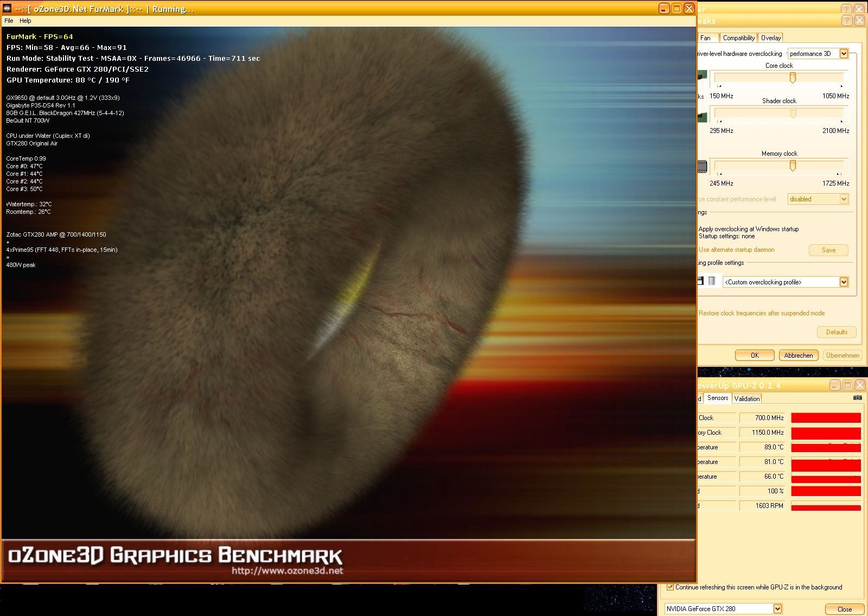
Task: Click the 'Renderer: GeForce GTX 280/PCI/SSE2' line
Action: (x=78, y=69)
